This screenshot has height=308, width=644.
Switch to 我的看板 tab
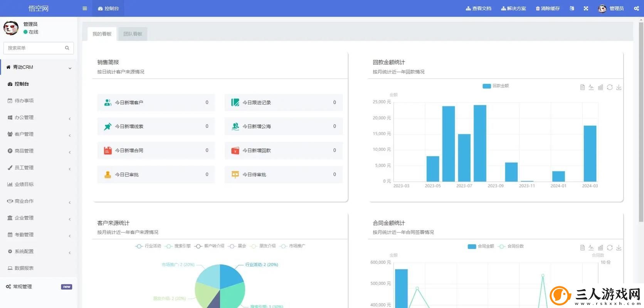click(102, 34)
